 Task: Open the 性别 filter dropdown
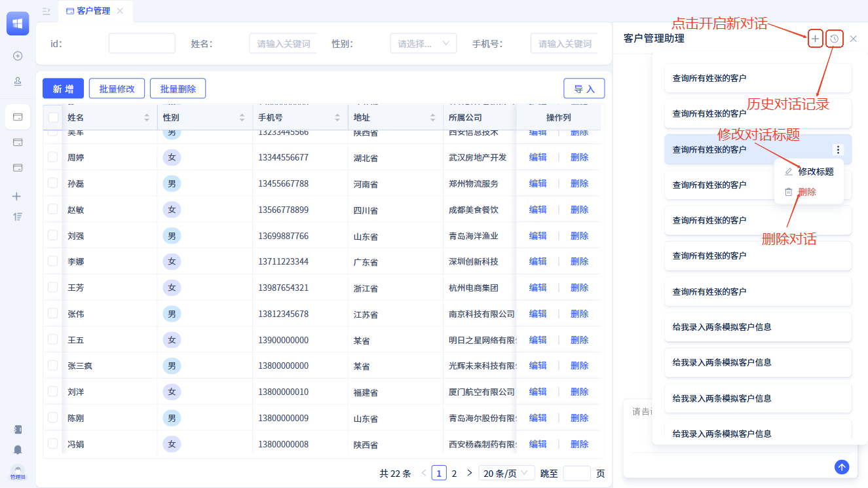pyautogui.click(x=423, y=44)
